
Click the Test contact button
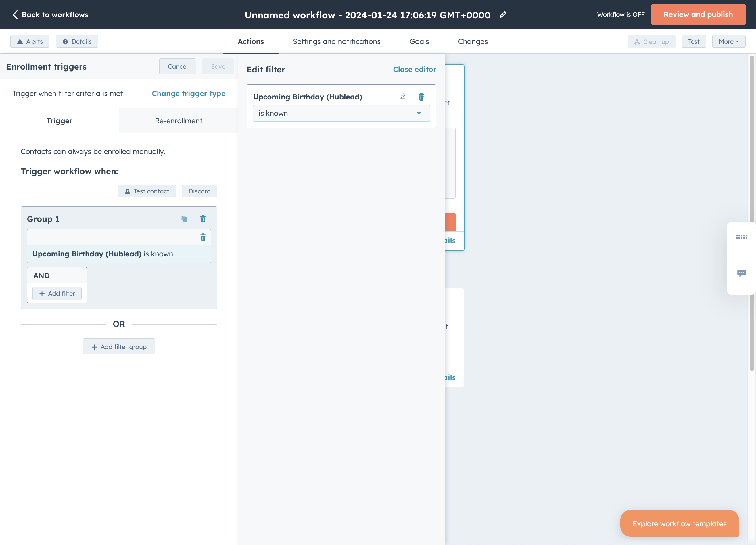tap(147, 191)
